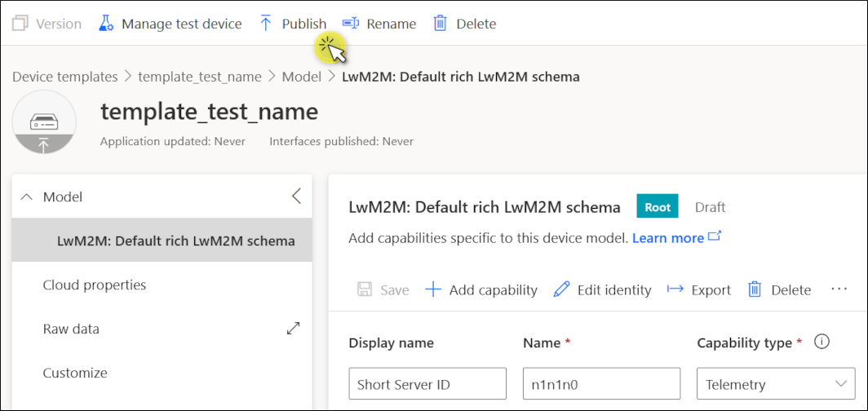
Task: Expand the Raw data view with the arrows icon
Action: tap(294, 329)
